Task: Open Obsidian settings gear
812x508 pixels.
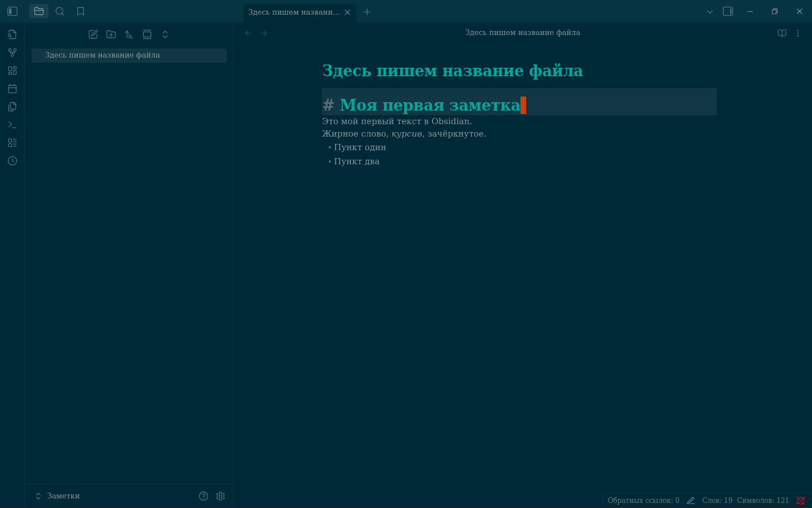Action: [220, 496]
